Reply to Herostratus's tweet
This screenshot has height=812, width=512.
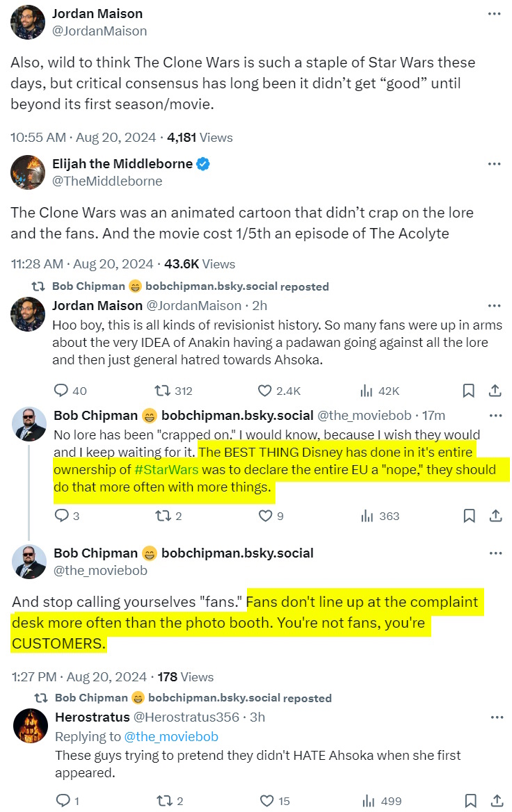(x=61, y=801)
